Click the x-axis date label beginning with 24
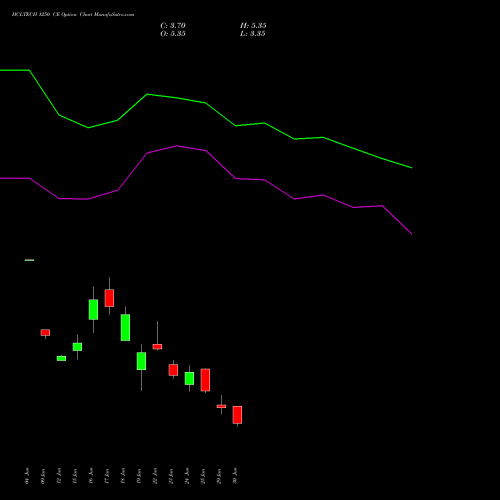 click(187, 476)
